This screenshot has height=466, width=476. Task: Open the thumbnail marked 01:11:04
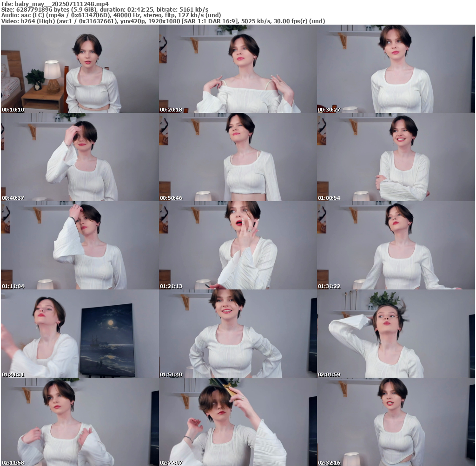click(79, 245)
